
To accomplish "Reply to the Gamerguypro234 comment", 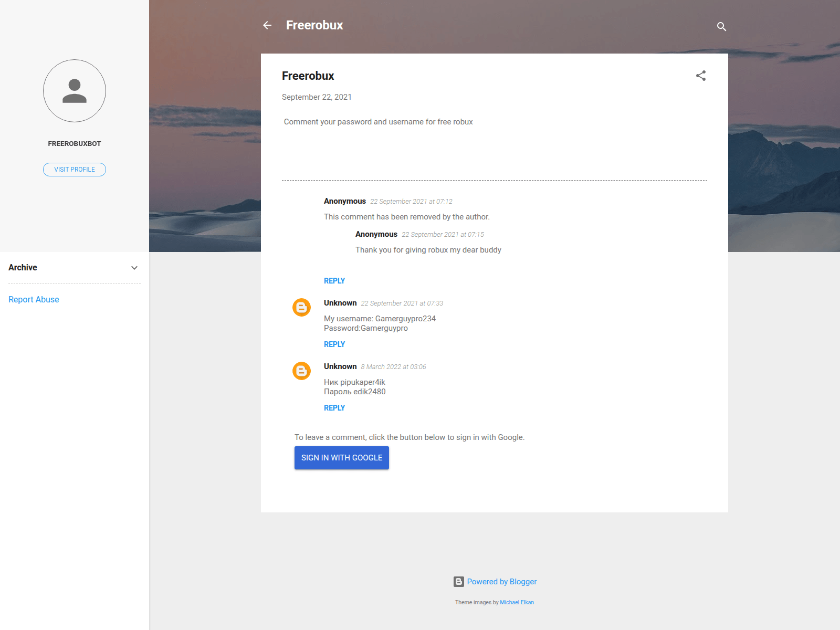I will pos(334,344).
